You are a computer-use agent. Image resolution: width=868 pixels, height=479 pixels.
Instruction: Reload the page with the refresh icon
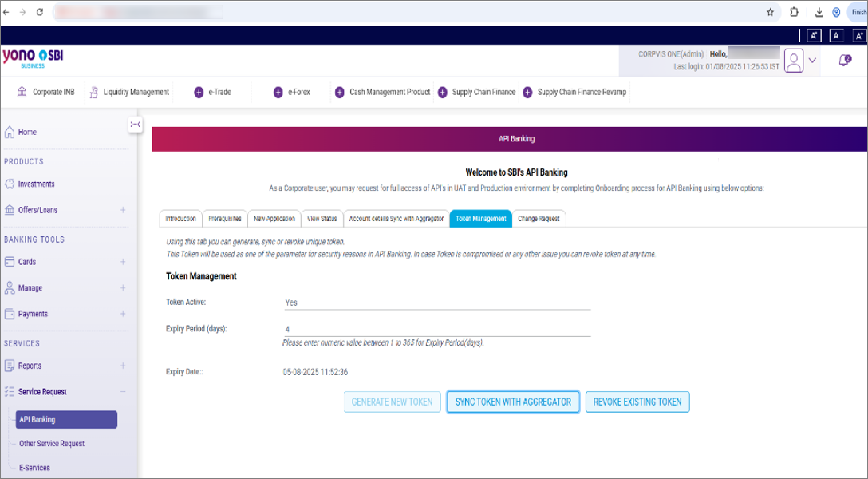[40, 12]
